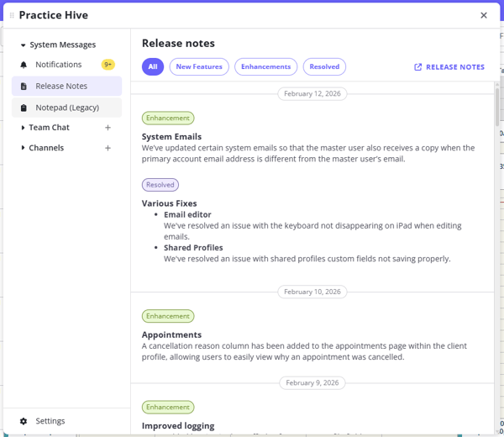Click the external link icon beside RELEASE NOTES

[418, 67]
